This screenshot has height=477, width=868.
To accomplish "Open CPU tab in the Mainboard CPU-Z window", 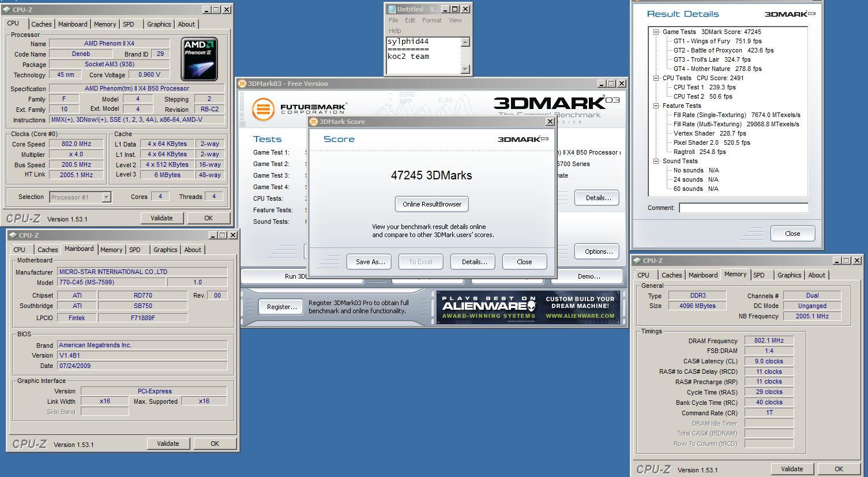I will [x=20, y=250].
